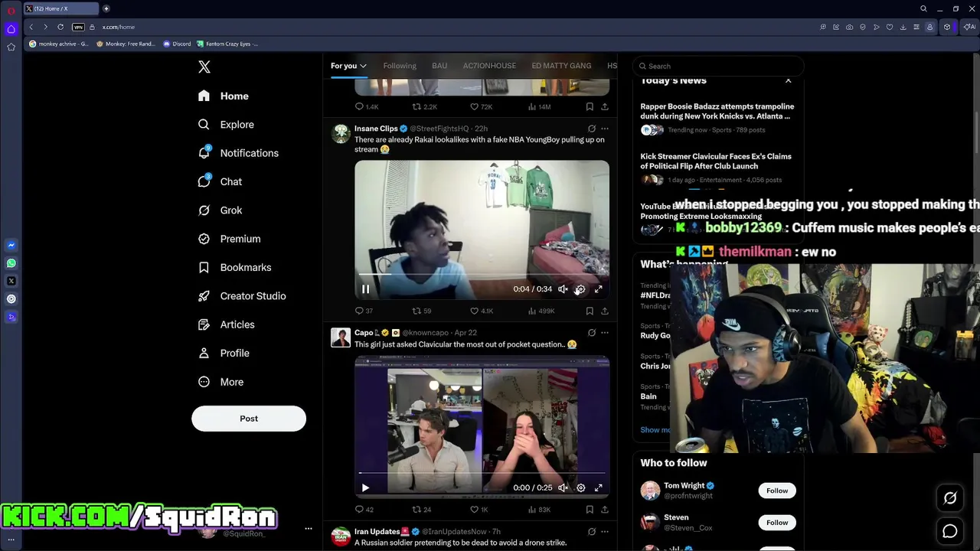Viewport: 980px width, 551px height.
Task: Reply to the Capo post
Action: tap(364, 510)
